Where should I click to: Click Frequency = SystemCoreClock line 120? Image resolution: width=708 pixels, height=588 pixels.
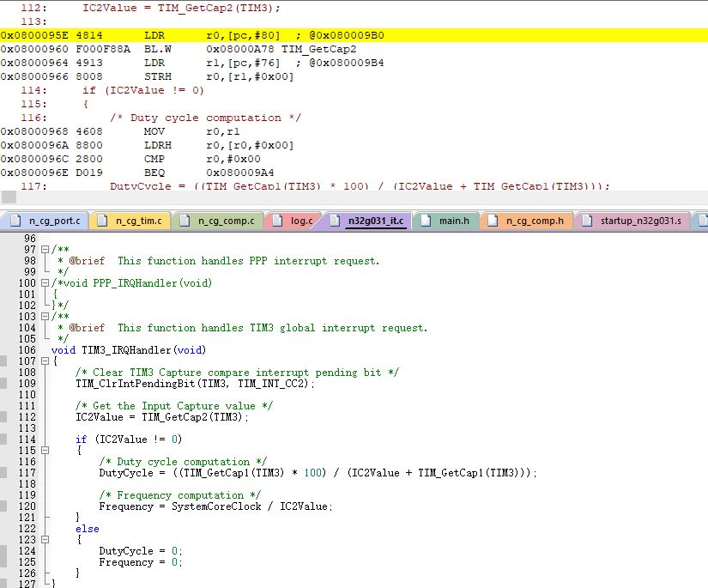pyautogui.click(x=215, y=506)
